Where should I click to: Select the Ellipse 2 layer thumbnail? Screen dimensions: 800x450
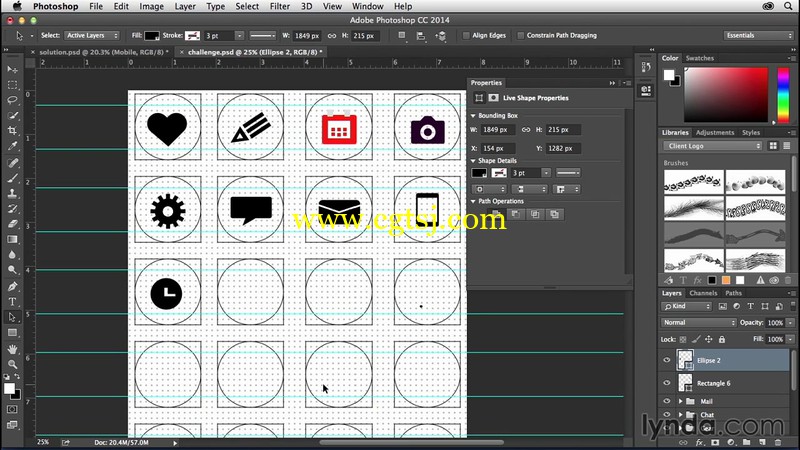685,360
